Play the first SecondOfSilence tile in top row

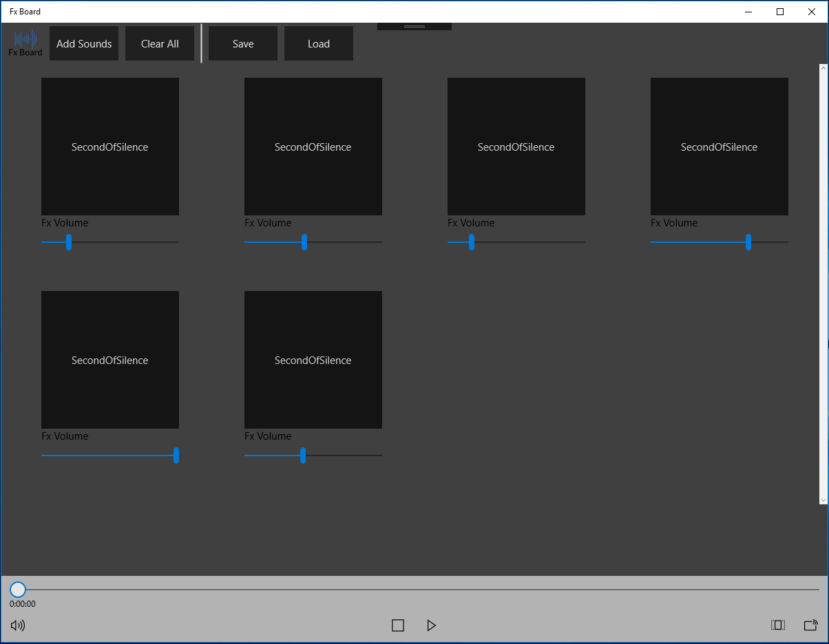click(x=110, y=147)
